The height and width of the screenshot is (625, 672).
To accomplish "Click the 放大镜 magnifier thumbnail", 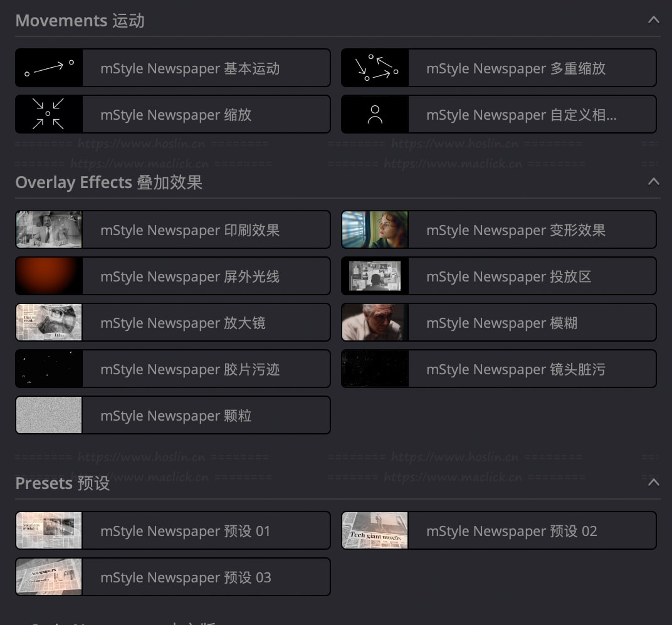I will [49, 322].
